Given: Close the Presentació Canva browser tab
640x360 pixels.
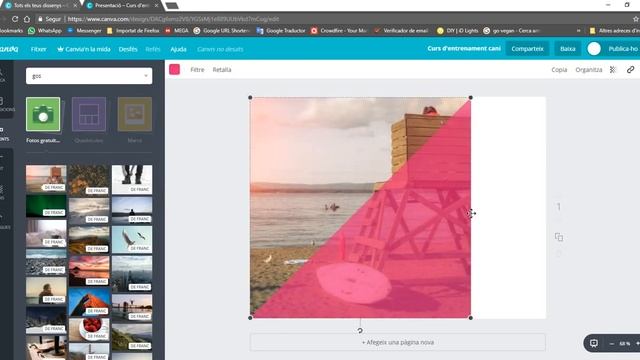Looking at the screenshot, I should click(x=156, y=6).
